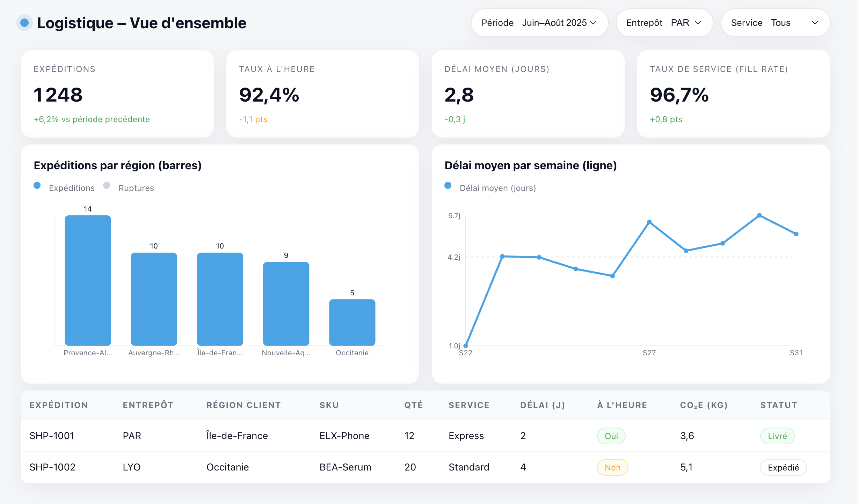Toggle the Expéditions legend series
This screenshot has width=858, height=504.
coord(71,188)
